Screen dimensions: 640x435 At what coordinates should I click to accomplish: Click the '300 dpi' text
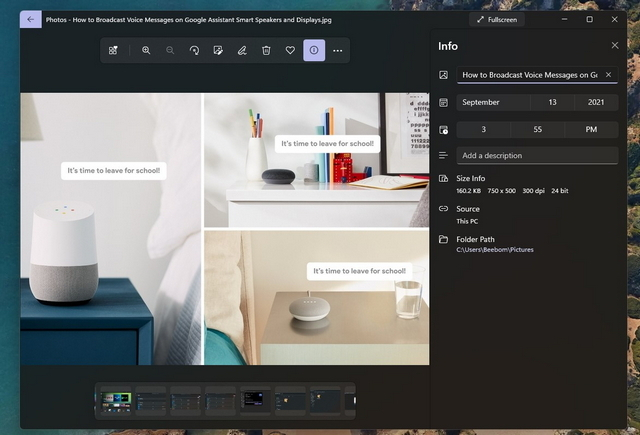(x=533, y=191)
